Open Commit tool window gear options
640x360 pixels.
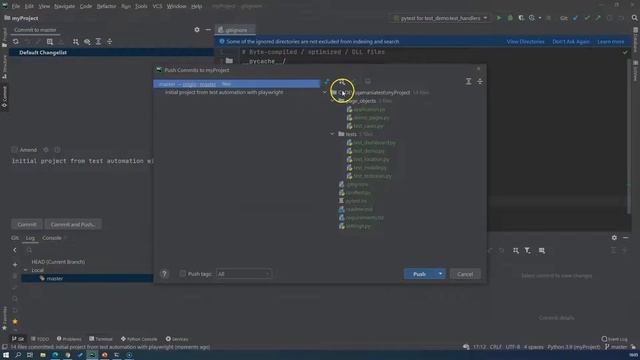pos(197,30)
